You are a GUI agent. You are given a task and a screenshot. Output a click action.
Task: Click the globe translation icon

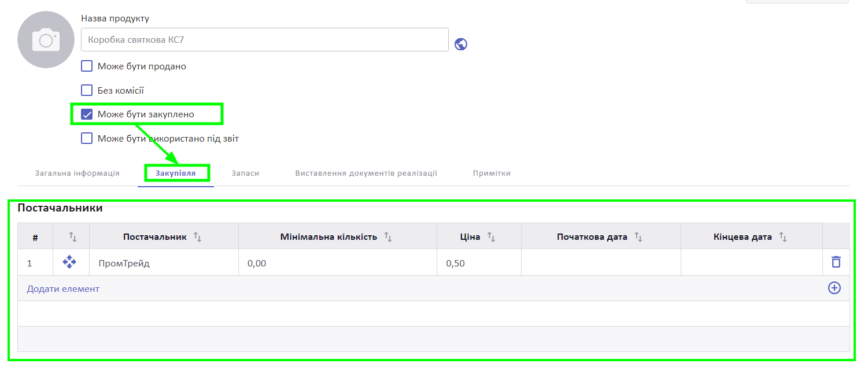461,44
